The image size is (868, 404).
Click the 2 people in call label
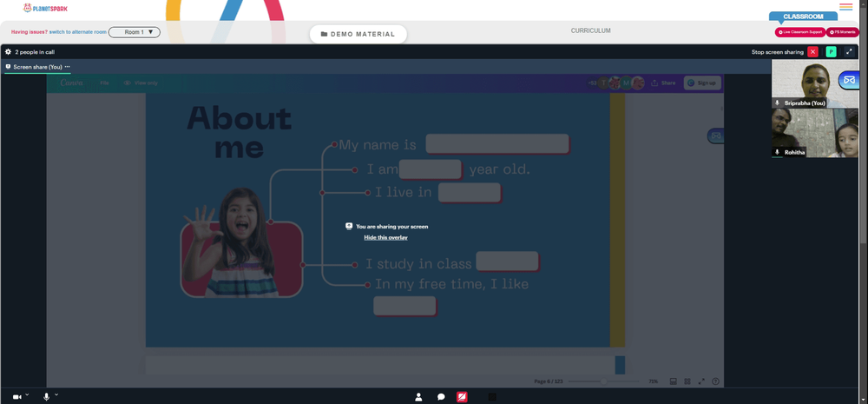[35, 52]
